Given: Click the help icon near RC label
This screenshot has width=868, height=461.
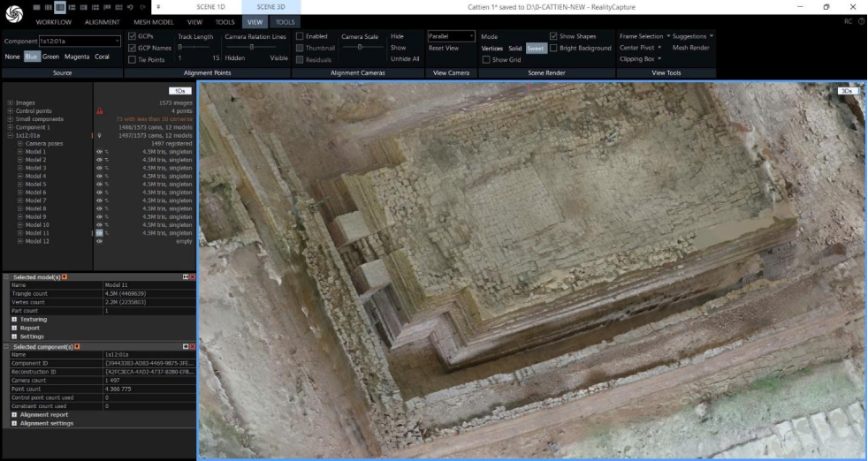Looking at the screenshot, I should 861,21.
